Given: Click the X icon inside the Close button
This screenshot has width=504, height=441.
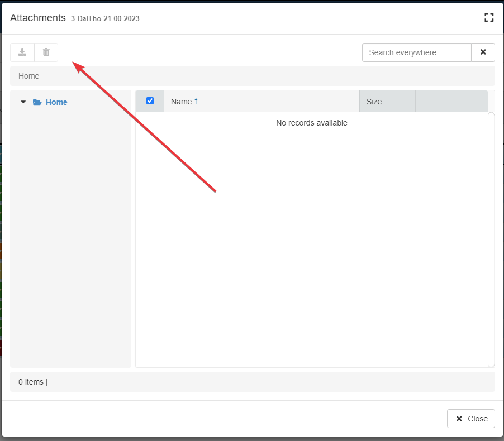Looking at the screenshot, I should tap(459, 419).
